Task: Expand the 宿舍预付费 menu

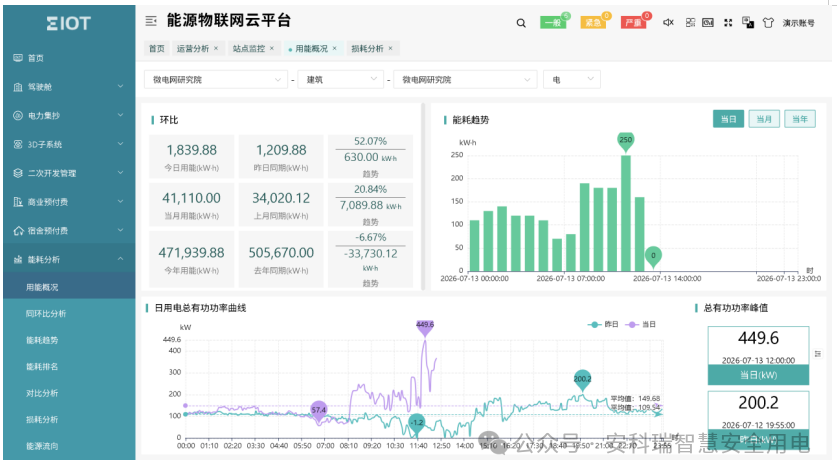Action: click(x=121, y=231)
